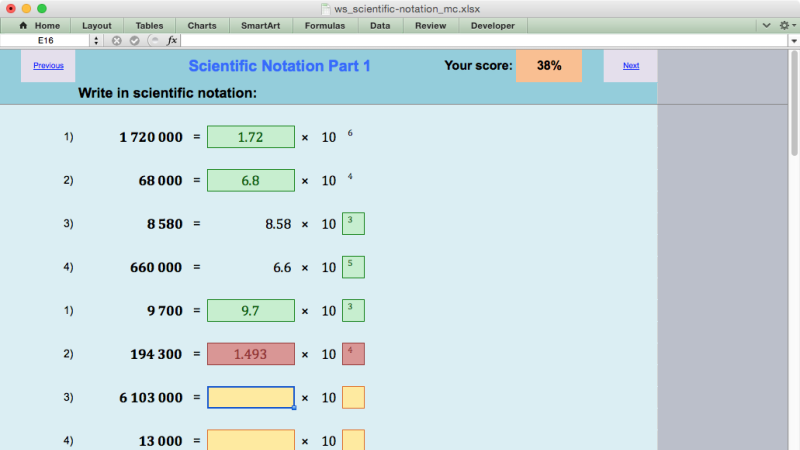
Task: Click the number 194 300
Action: point(156,354)
